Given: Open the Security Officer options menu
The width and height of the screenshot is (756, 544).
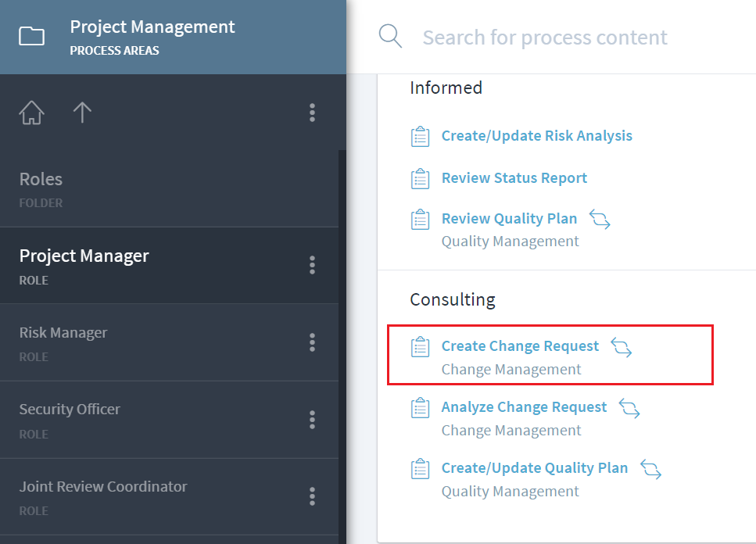Looking at the screenshot, I should tap(312, 419).
